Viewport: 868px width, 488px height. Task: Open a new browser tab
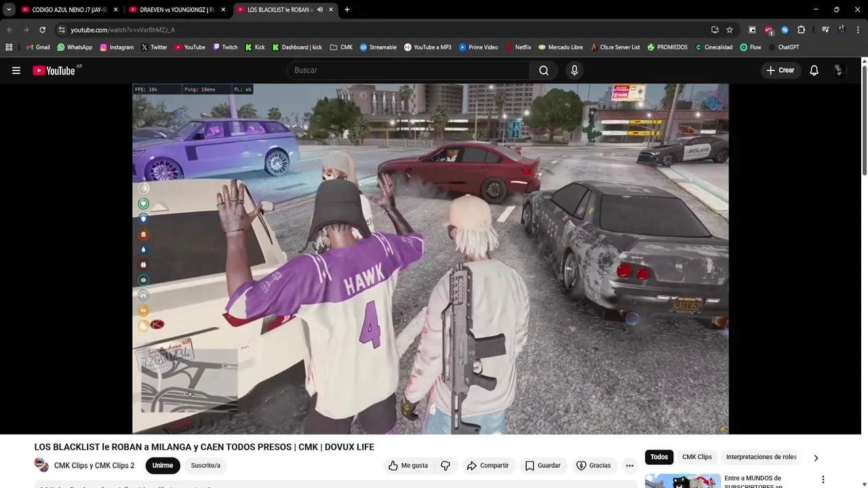(x=347, y=9)
